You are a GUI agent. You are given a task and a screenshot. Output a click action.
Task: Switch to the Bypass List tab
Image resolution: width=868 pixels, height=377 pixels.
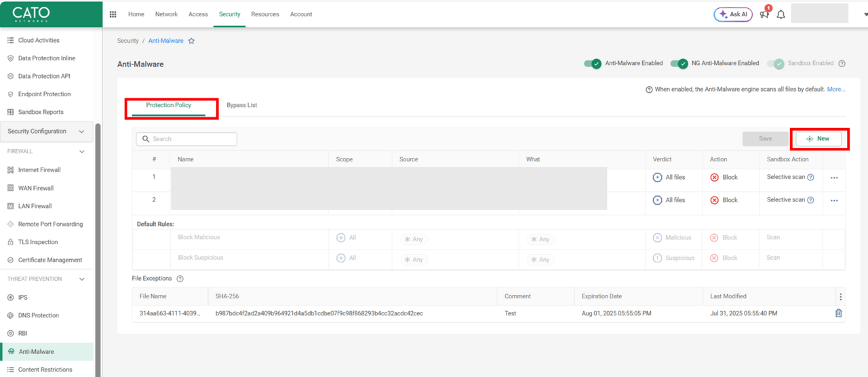point(241,106)
